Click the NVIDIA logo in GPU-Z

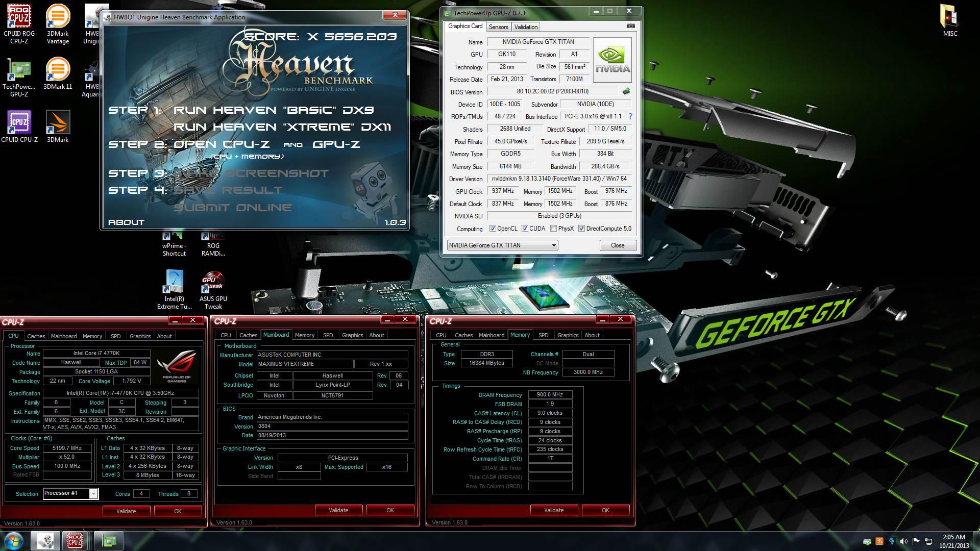click(x=612, y=60)
